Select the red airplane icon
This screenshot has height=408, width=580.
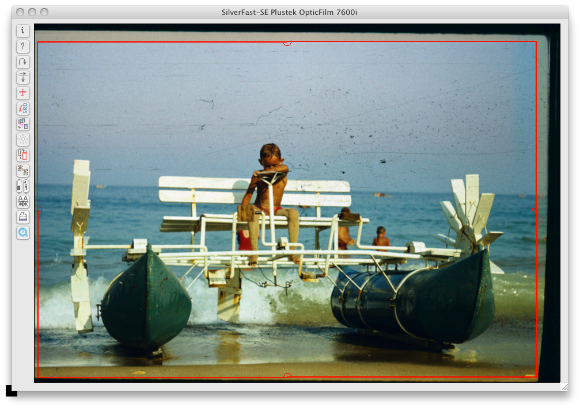23,93
